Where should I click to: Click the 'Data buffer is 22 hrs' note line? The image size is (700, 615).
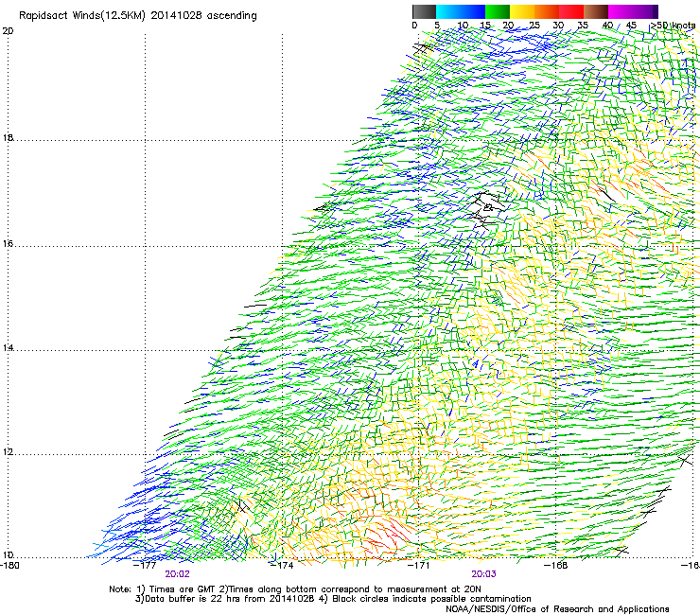[334, 599]
